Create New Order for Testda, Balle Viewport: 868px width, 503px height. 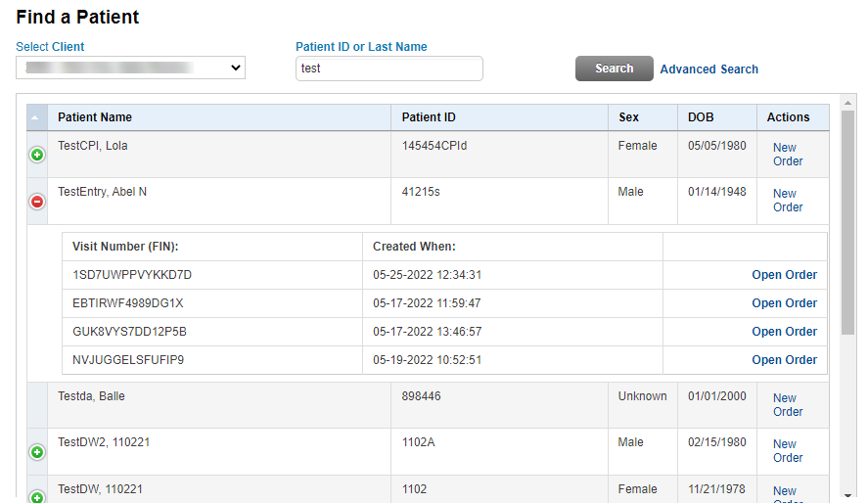(787, 405)
